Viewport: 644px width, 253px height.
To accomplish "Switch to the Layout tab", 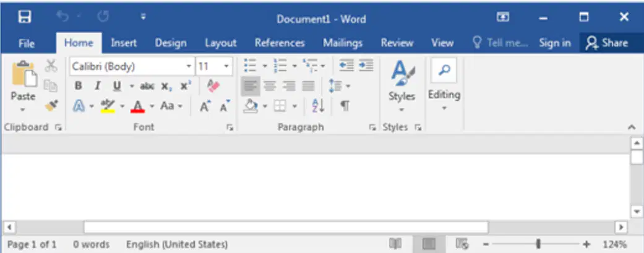I will (221, 43).
